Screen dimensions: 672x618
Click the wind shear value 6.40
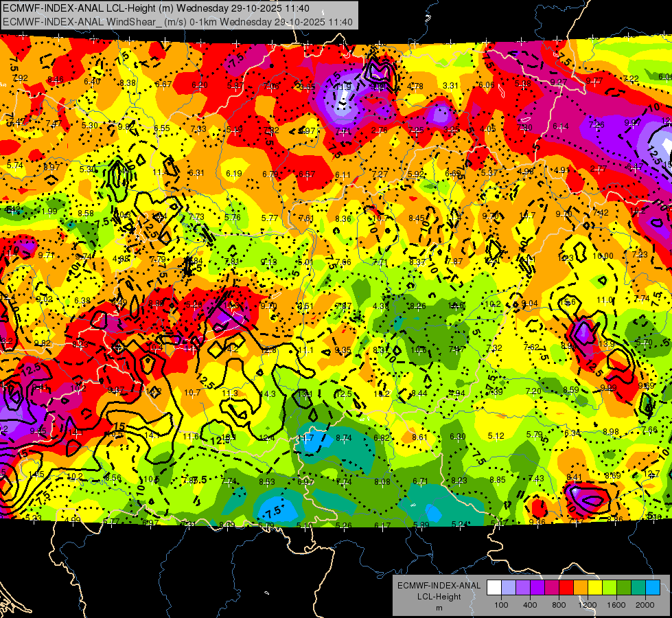point(92,82)
